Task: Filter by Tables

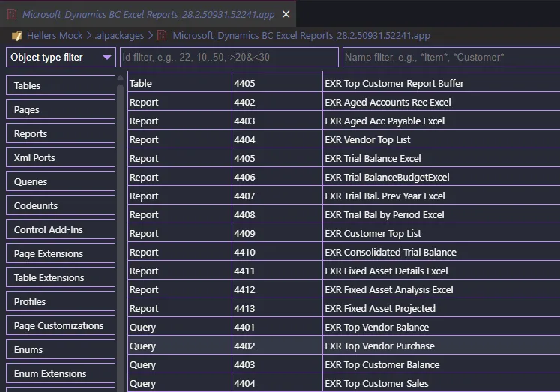Action: pyautogui.click(x=61, y=85)
